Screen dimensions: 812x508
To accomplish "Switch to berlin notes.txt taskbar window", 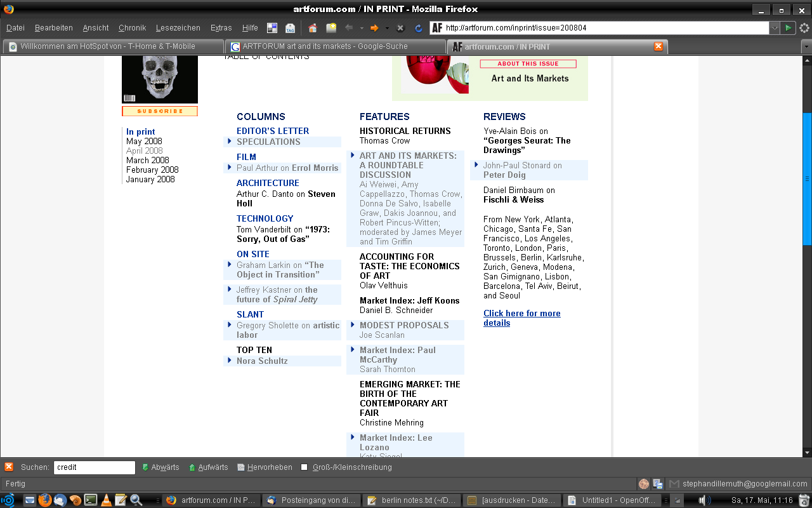I will [x=412, y=500].
